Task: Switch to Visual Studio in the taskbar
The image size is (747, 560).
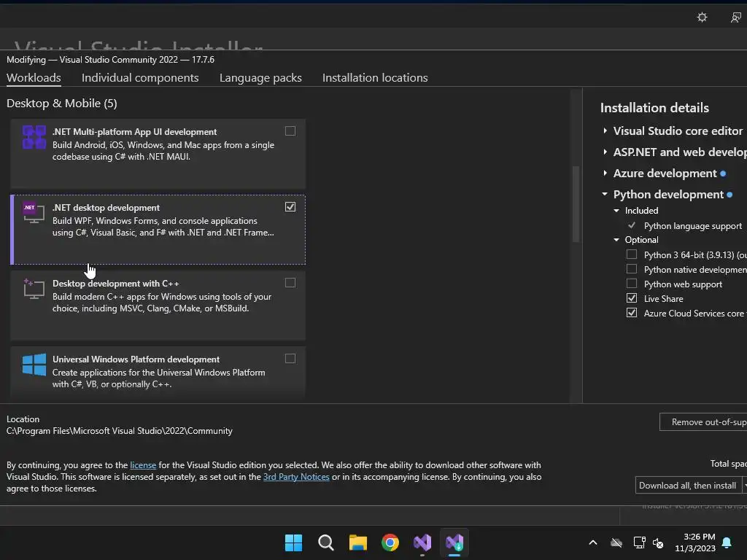Action: pyautogui.click(x=422, y=542)
